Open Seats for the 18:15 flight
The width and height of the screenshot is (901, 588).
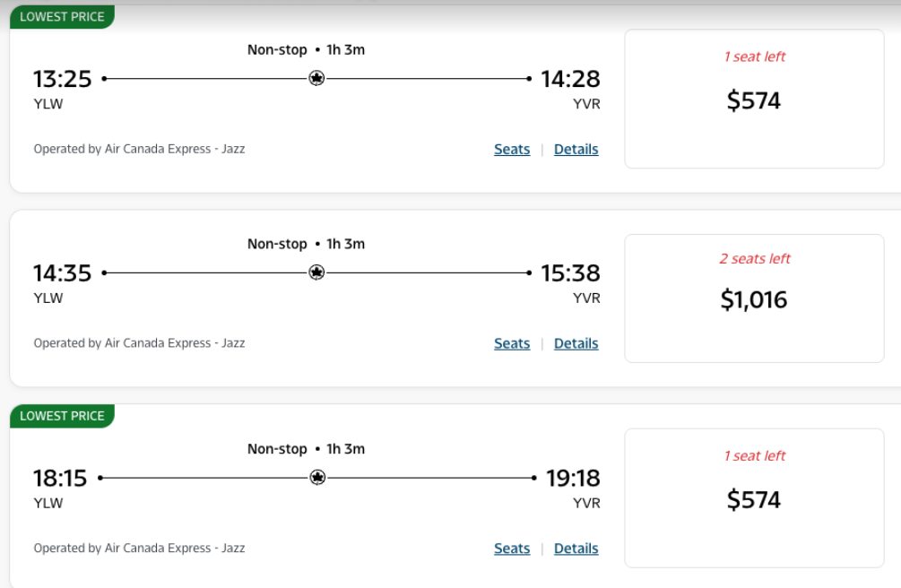coord(511,548)
